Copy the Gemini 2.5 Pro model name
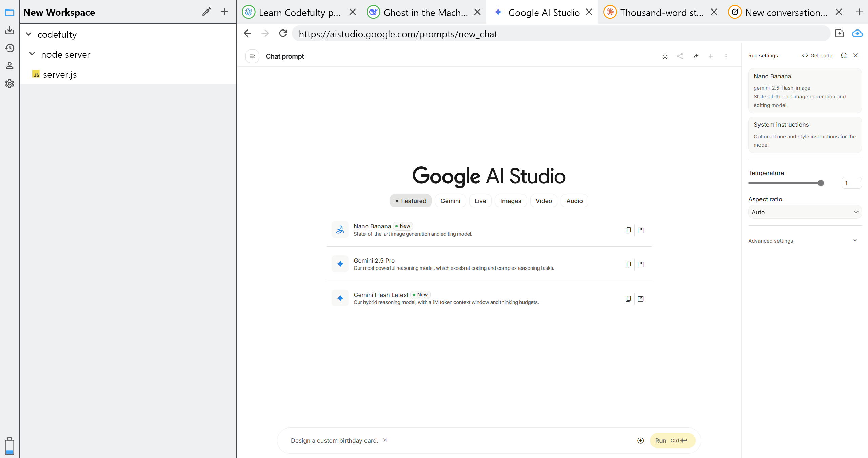The width and height of the screenshot is (868, 458). (628, 264)
